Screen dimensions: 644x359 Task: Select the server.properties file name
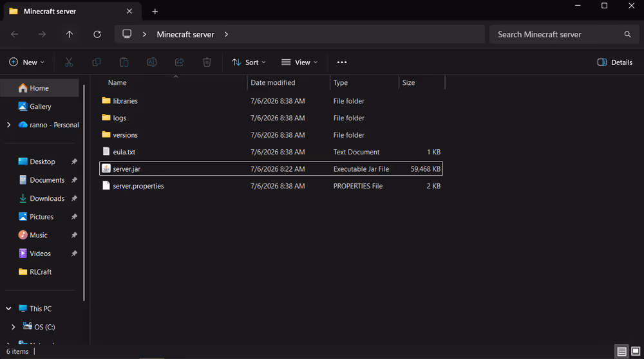pos(138,186)
